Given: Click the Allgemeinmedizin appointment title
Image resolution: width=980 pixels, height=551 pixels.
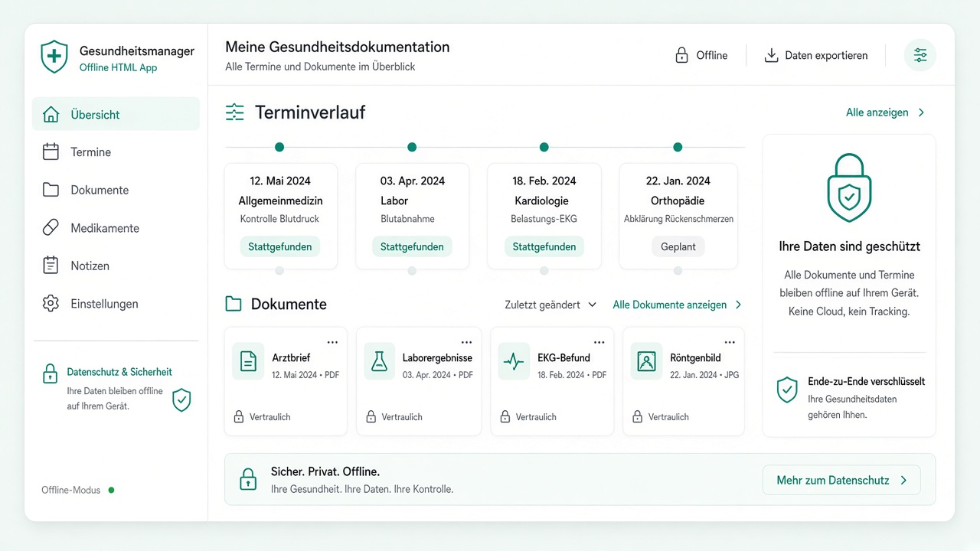Looking at the screenshot, I should [280, 201].
